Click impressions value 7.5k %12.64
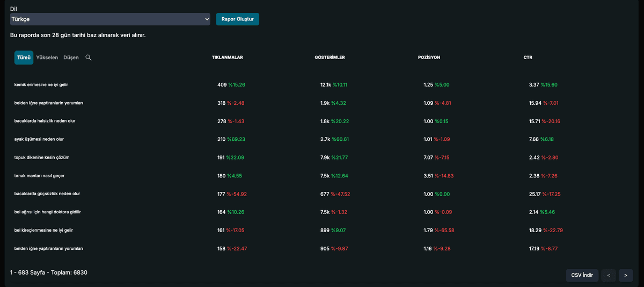This screenshot has height=287, width=644. [x=334, y=176]
